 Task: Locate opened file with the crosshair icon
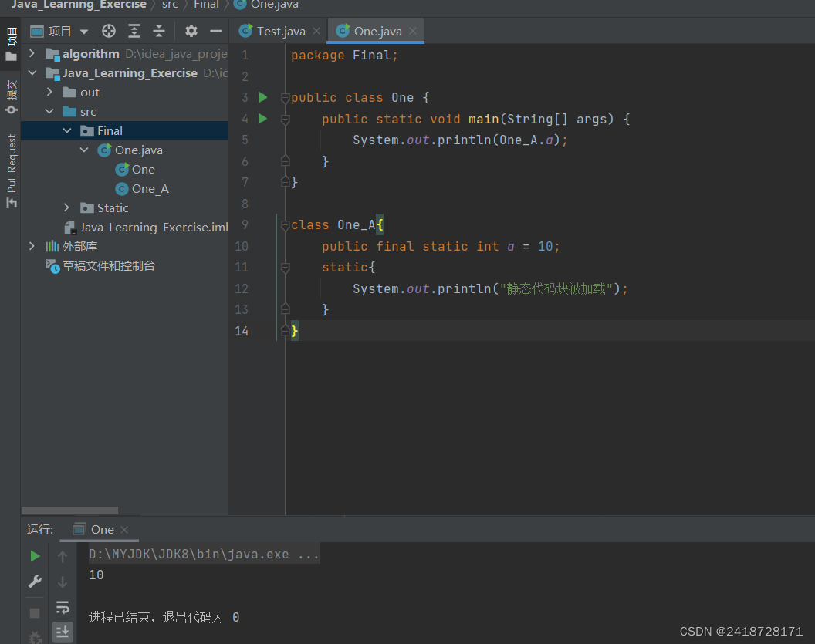tap(108, 31)
